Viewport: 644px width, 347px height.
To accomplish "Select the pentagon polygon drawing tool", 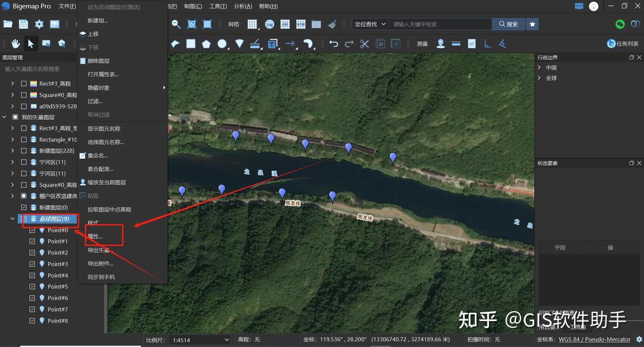I will [x=206, y=44].
